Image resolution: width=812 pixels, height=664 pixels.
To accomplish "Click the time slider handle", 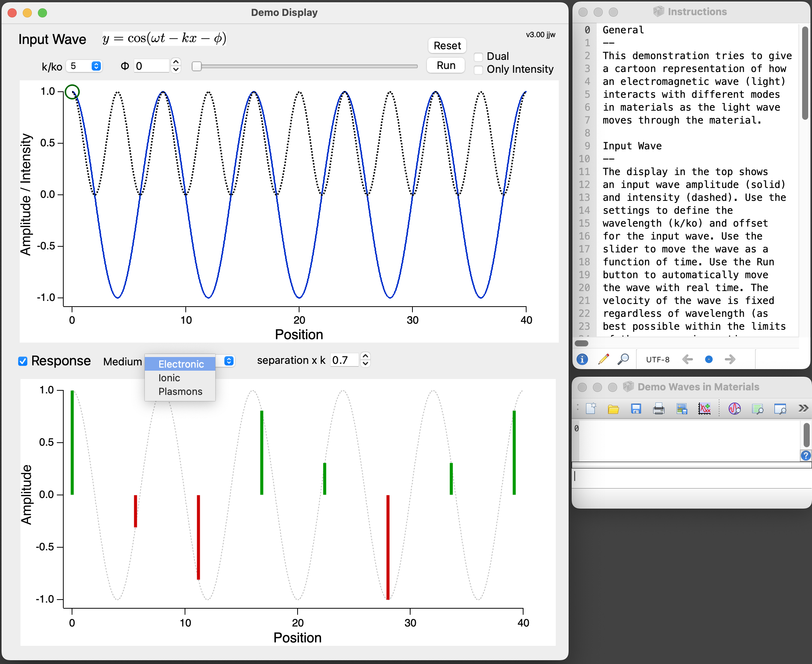I will pyautogui.click(x=197, y=66).
